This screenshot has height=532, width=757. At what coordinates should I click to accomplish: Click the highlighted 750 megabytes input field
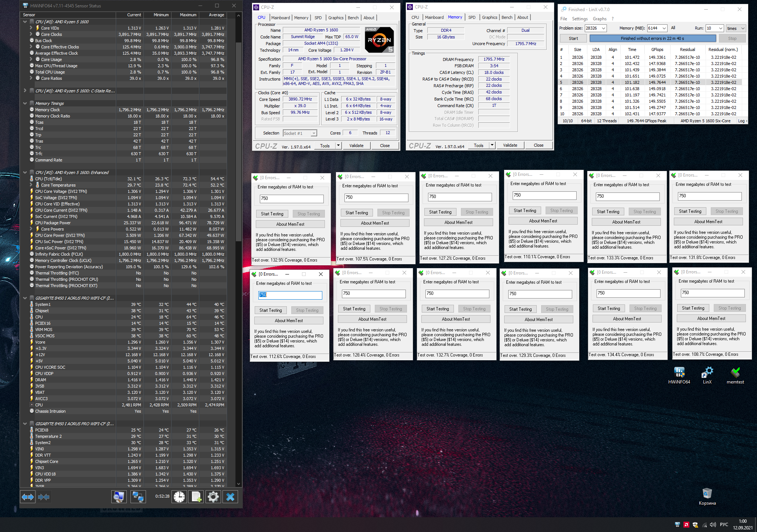[290, 295]
